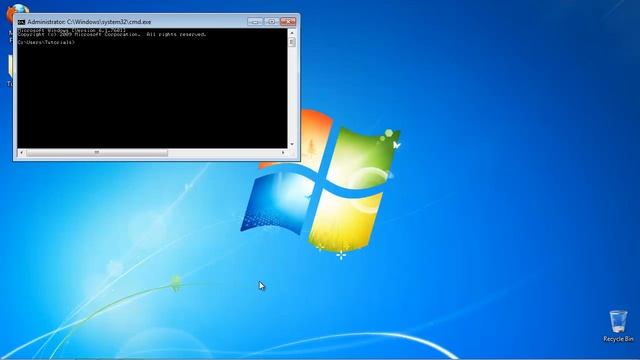Click the horizontal scrollbar right arrow in cmd

[283, 153]
